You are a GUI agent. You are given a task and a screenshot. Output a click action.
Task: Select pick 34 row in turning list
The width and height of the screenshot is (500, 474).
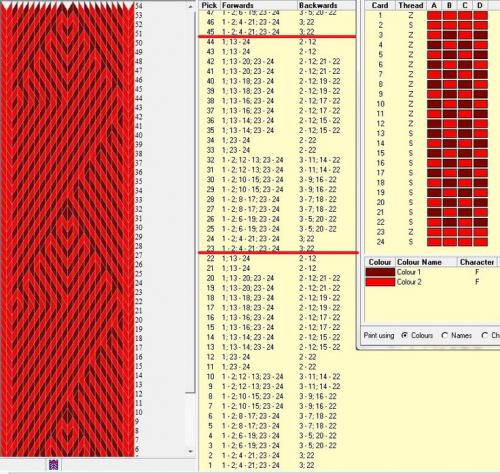(277, 140)
